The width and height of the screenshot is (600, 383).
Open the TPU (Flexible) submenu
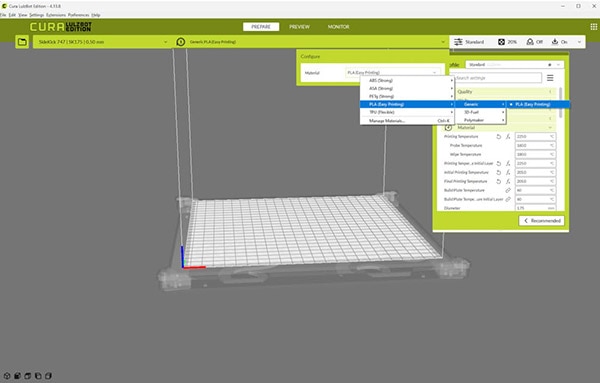tap(407, 112)
